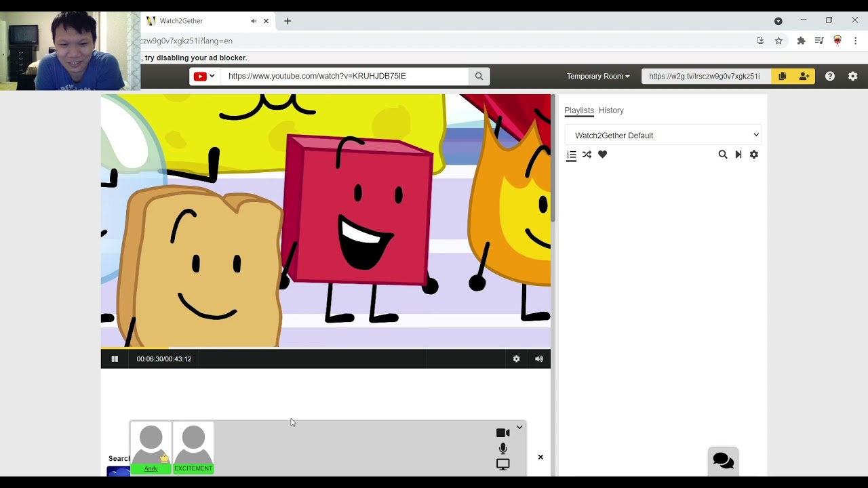Toggle playlist shuffle mode

(x=587, y=155)
